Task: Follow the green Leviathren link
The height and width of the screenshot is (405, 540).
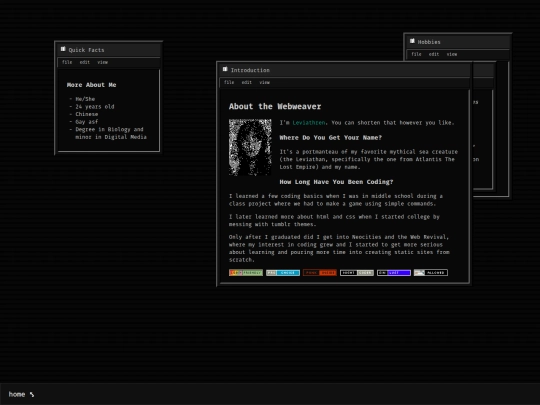Action: tap(309, 123)
